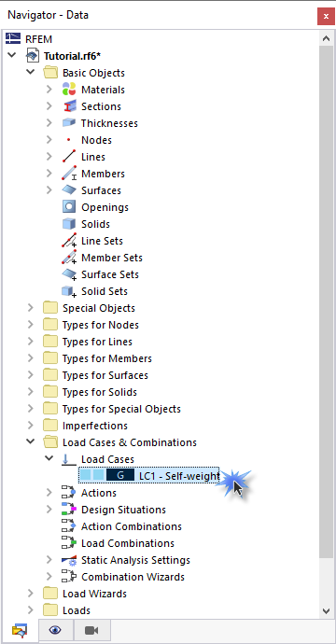Click the Materials color balls icon

[69, 90]
